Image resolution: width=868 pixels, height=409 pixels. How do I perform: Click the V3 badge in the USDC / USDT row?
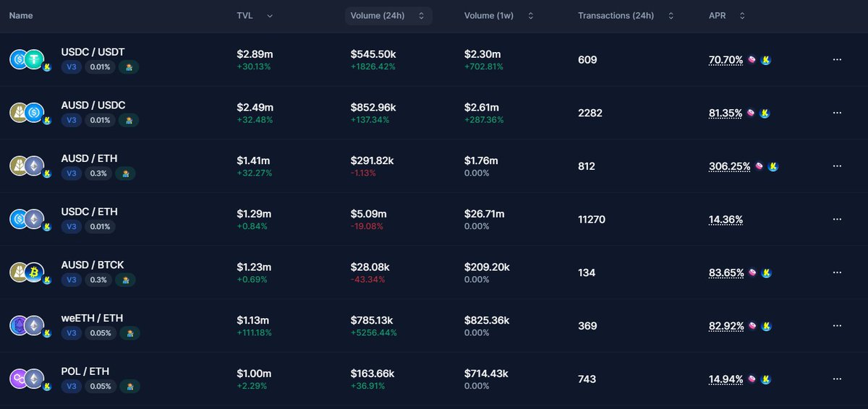[71, 67]
